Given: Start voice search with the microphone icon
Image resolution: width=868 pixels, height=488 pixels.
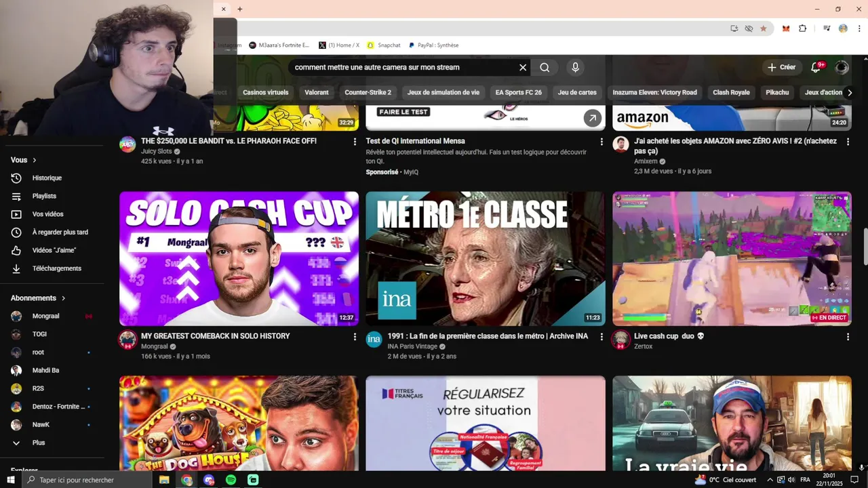Looking at the screenshot, I should [x=575, y=67].
